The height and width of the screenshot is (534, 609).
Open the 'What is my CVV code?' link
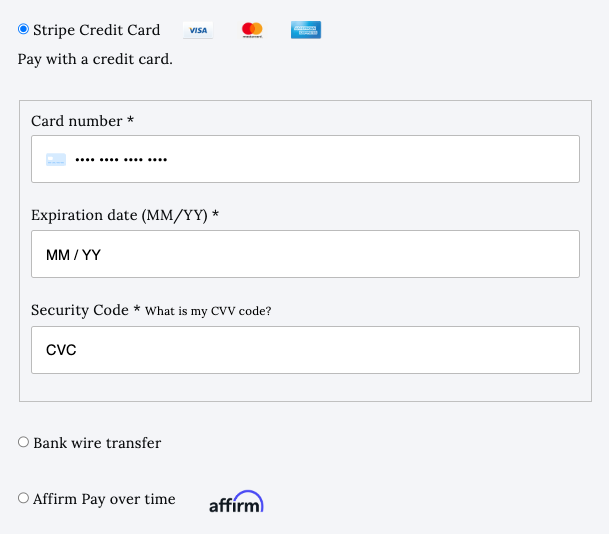208,311
